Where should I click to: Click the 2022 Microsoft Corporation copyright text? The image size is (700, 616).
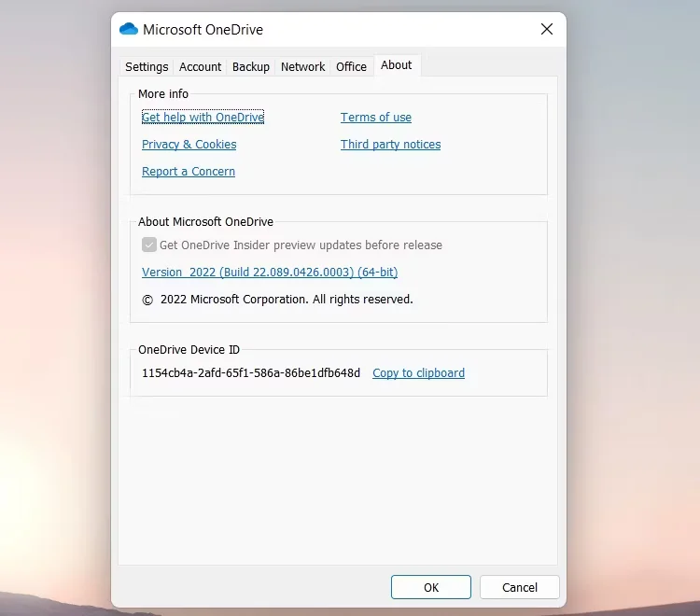277,299
